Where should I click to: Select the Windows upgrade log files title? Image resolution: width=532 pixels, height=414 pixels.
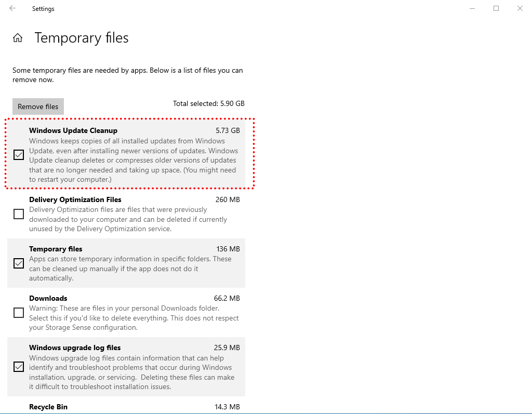pos(75,348)
